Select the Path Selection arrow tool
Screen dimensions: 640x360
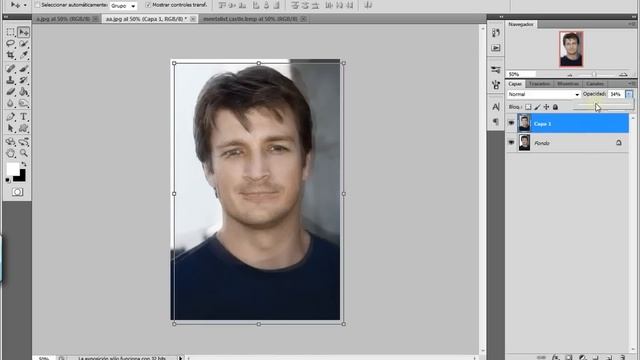pos(11,129)
